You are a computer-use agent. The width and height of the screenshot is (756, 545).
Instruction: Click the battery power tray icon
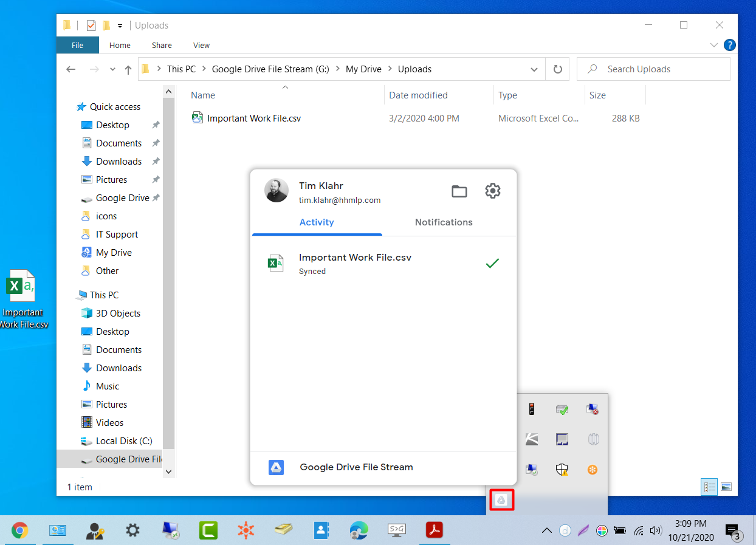pyautogui.click(x=620, y=530)
